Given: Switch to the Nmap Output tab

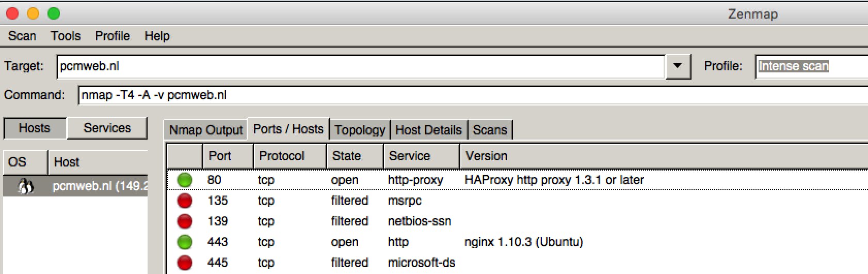Looking at the screenshot, I should 206,130.
